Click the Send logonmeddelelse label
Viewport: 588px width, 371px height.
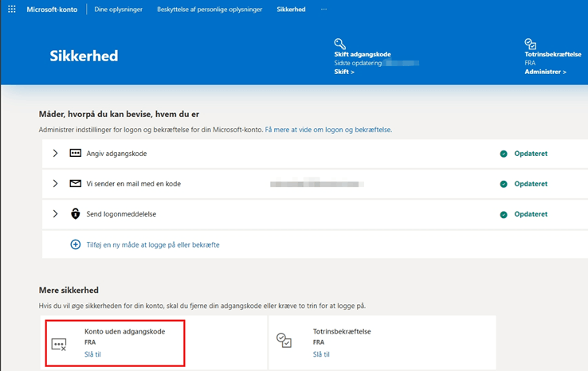[x=121, y=214]
